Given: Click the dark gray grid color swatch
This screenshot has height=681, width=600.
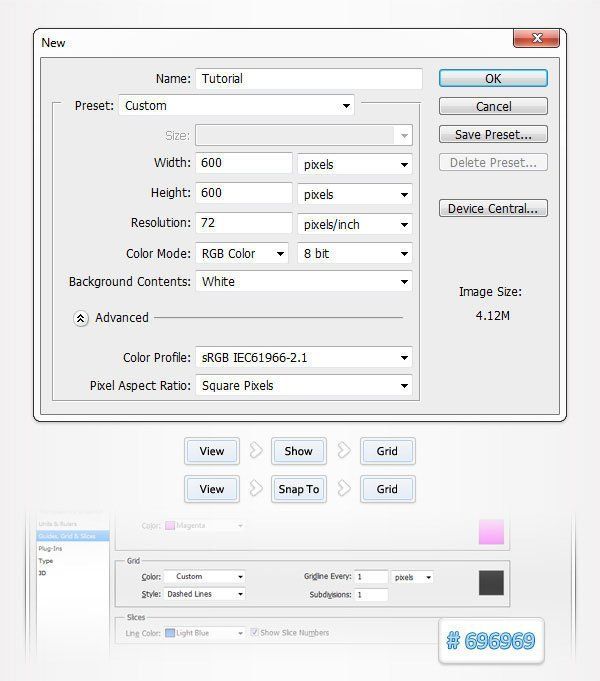Looking at the screenshot, I should click(491, 583).
